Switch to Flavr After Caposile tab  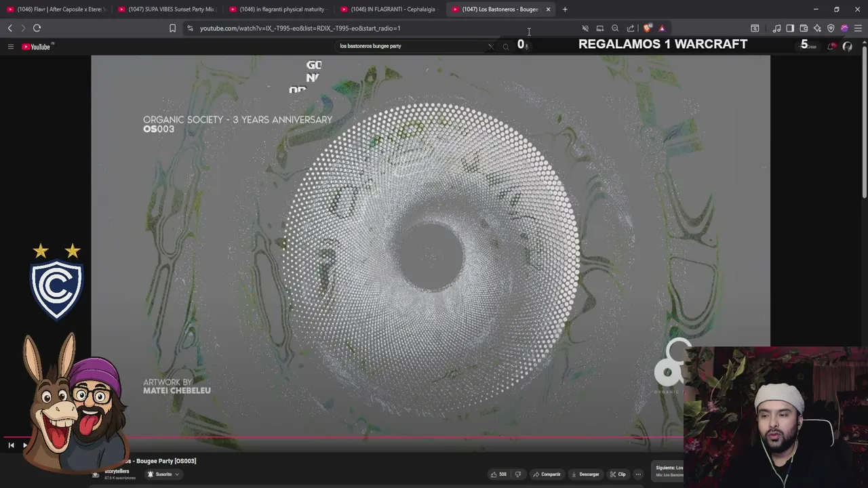(56, 9)
